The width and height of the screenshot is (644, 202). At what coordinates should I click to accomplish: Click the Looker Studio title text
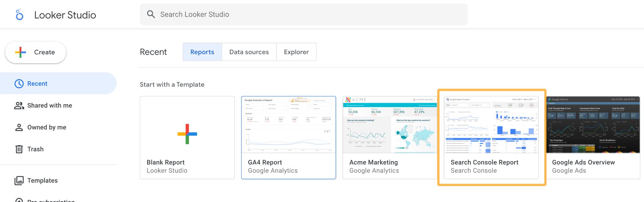pyautogui.click(x=65, y=15)
